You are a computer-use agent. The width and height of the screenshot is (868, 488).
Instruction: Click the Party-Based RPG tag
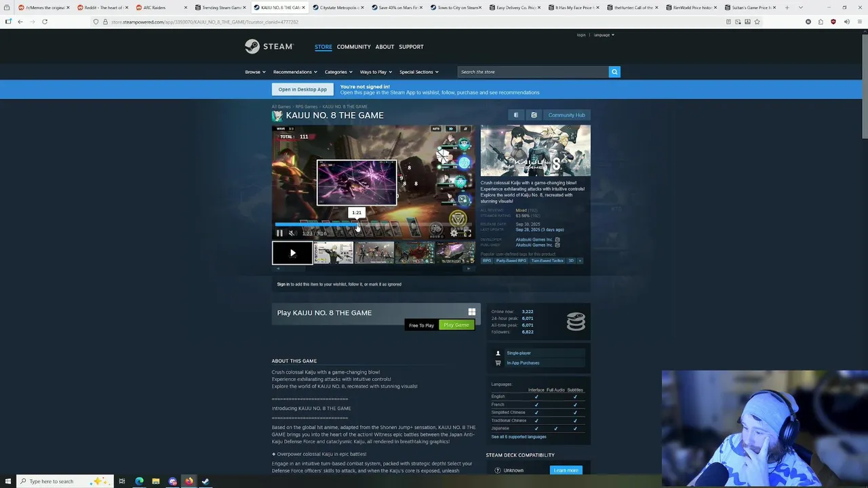click(x=511, y=261)
